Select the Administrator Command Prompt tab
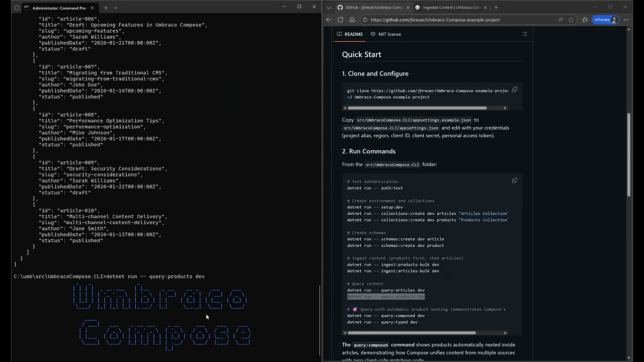Image resolution: width=644 pixels, height=362 pixels. (59, 8)
